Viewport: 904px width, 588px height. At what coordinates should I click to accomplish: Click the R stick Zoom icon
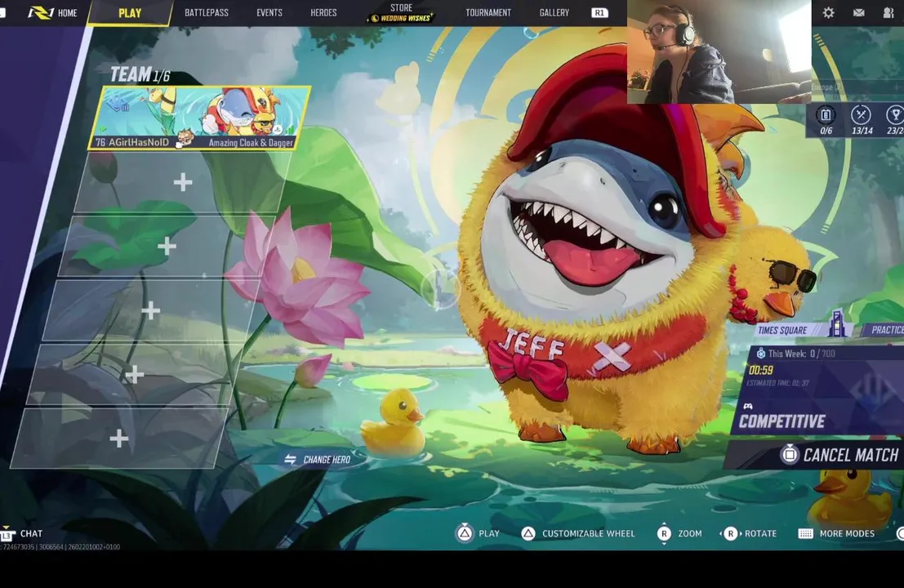pyautogui.click(x=664, y=534)
